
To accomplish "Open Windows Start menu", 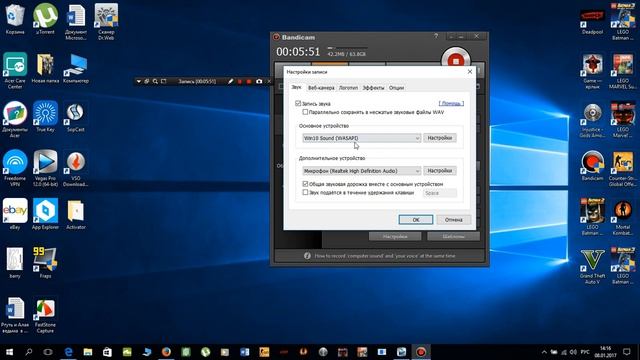I will pos(9,352).
